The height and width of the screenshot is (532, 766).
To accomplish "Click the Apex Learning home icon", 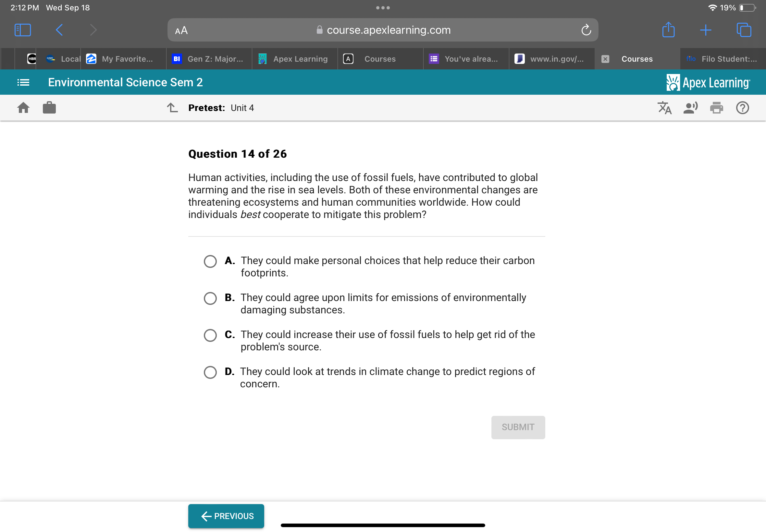I will [23, 108].
